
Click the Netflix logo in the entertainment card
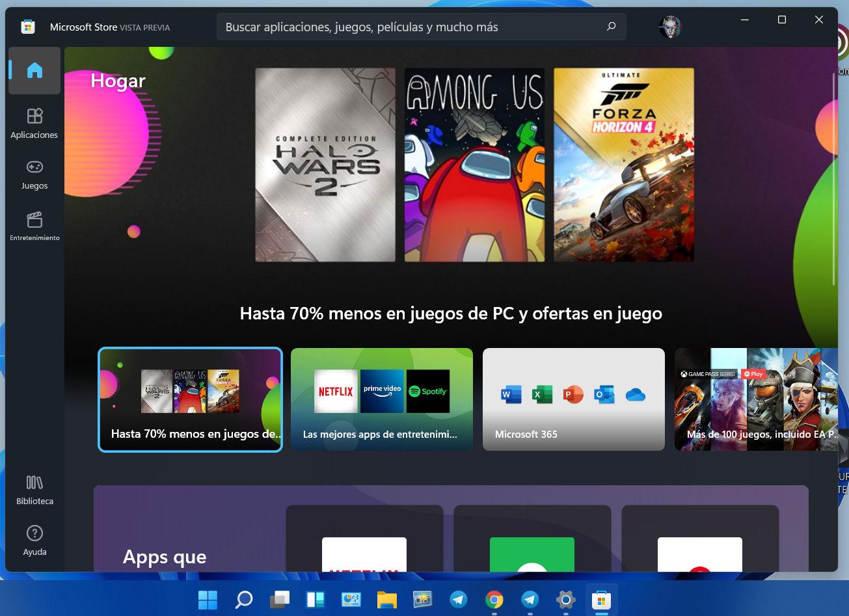coord(336,391)
